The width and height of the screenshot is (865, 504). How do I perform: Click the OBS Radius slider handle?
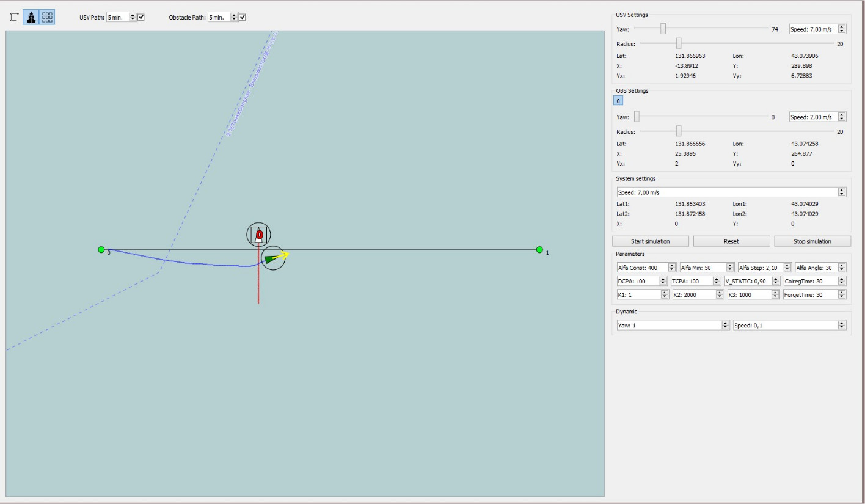pyautogui.click(x=679, y=131)
